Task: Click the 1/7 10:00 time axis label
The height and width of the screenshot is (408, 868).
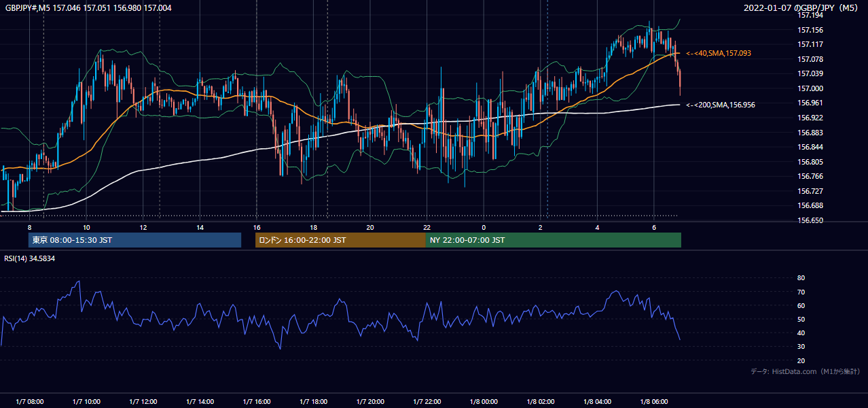Action: 86,402
